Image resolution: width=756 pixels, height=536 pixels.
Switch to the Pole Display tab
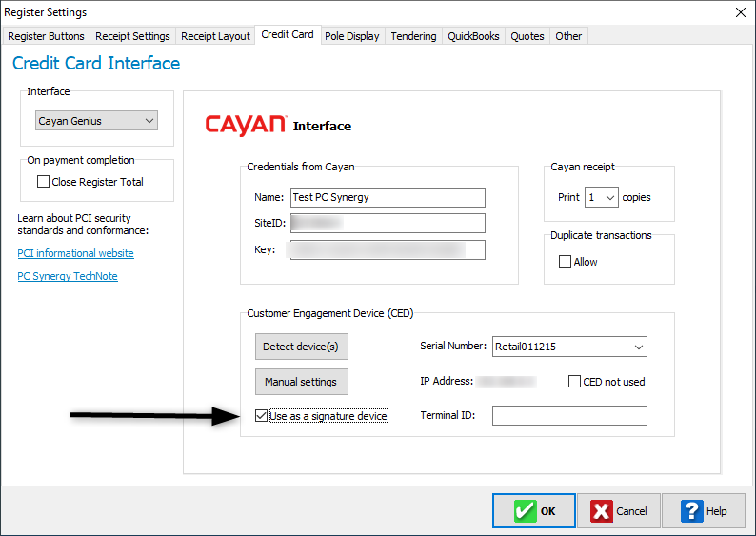pyautogui.click(x=352, y=36)
